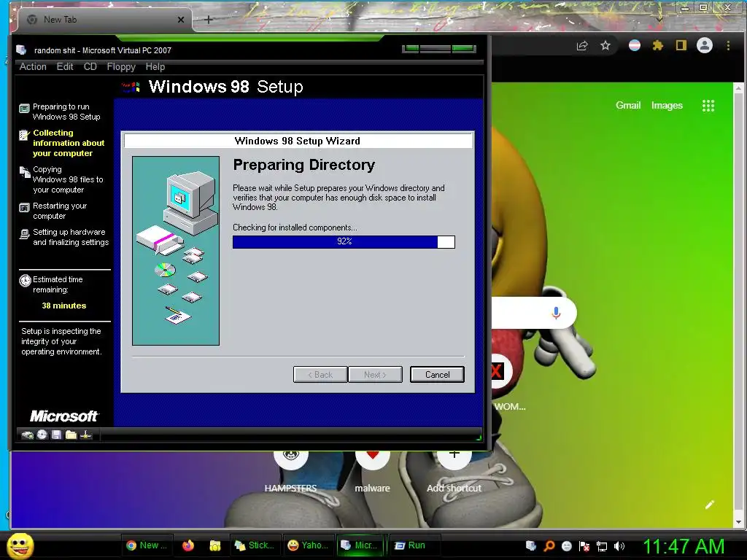
Task: Start voice search with the microphone icon
Action: click(555, 313)
